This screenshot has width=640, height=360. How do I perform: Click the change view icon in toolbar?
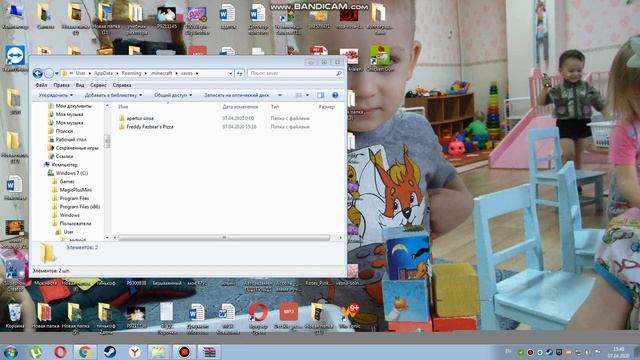[299, 95]
